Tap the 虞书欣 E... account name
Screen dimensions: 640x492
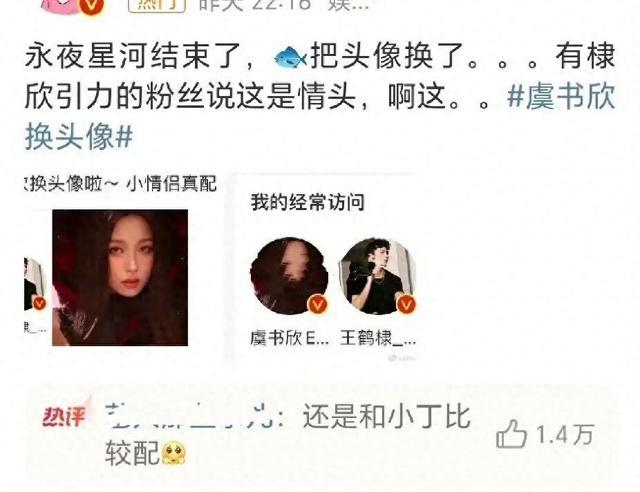289,338
